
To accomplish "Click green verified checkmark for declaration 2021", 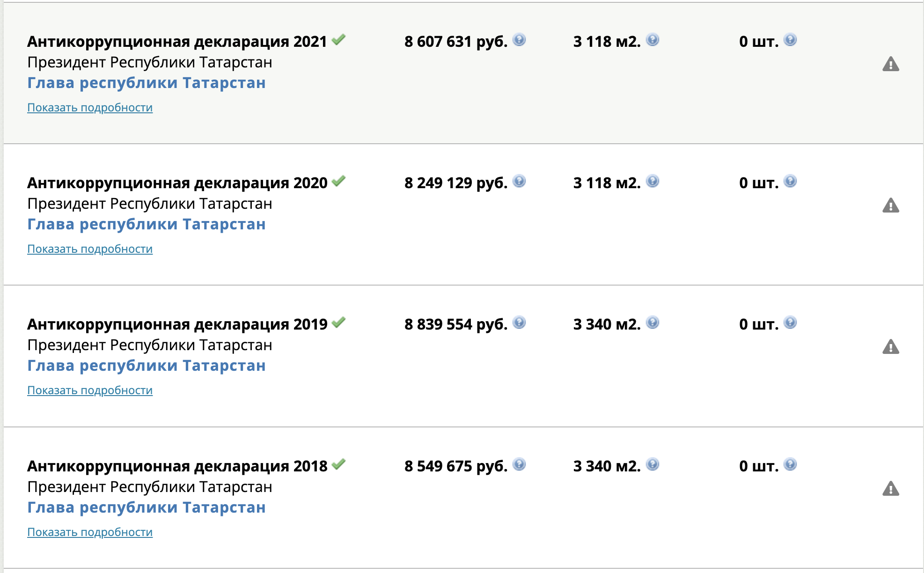I will [338, 40].
